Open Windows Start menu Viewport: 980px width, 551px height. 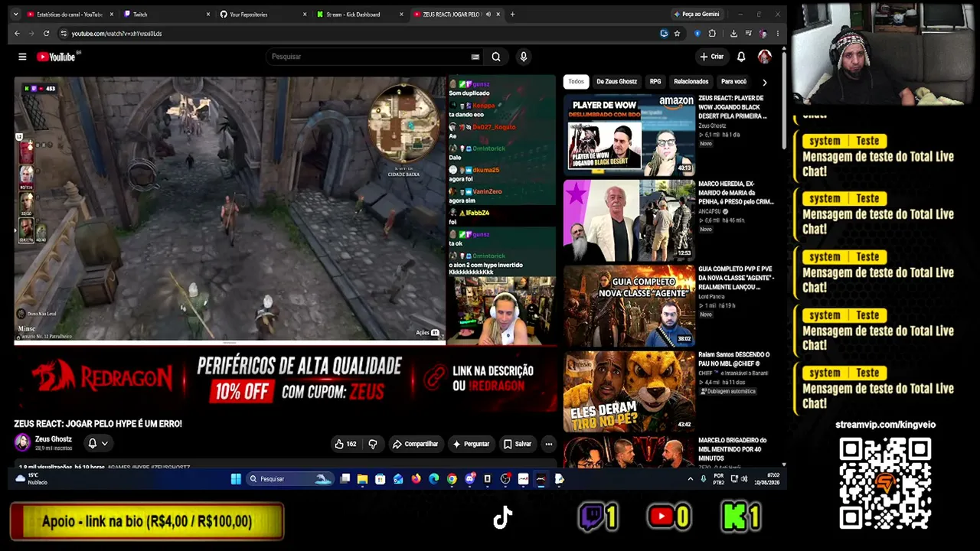tap(236, 479)
